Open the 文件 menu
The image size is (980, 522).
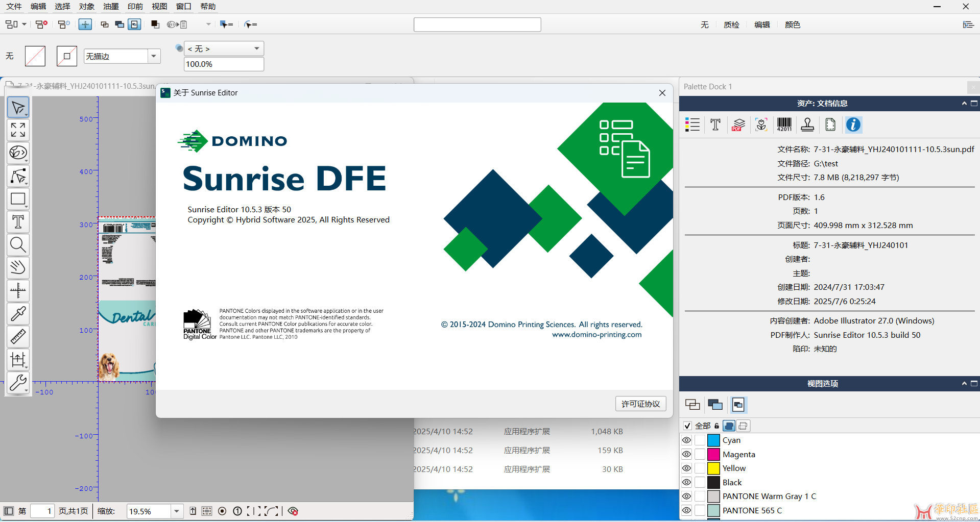click(14, 6)
